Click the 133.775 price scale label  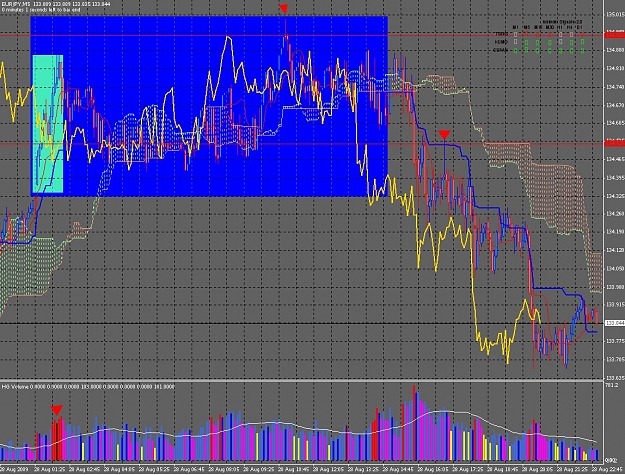point(615,341)
